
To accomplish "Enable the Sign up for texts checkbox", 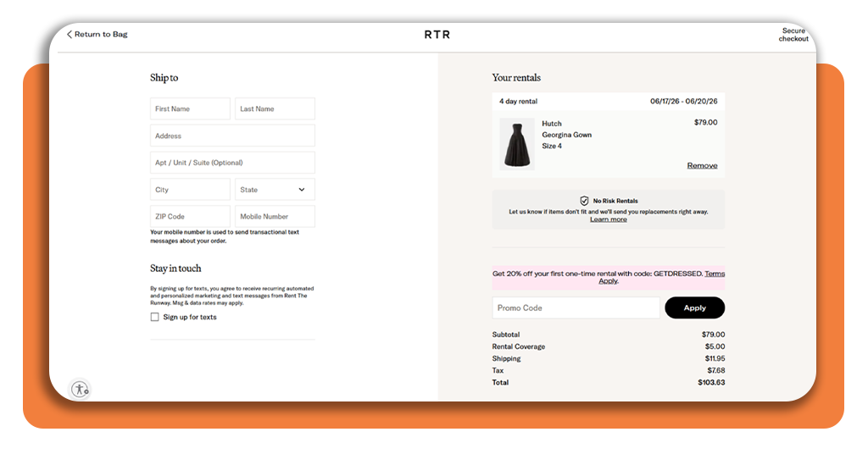I will click(x=154, y=317).
